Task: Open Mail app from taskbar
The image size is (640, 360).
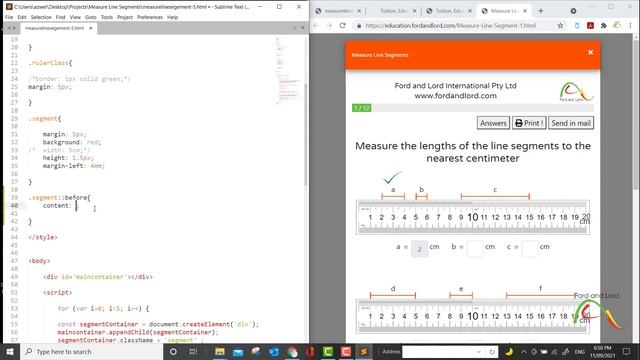Action: (x=238, y=351)
